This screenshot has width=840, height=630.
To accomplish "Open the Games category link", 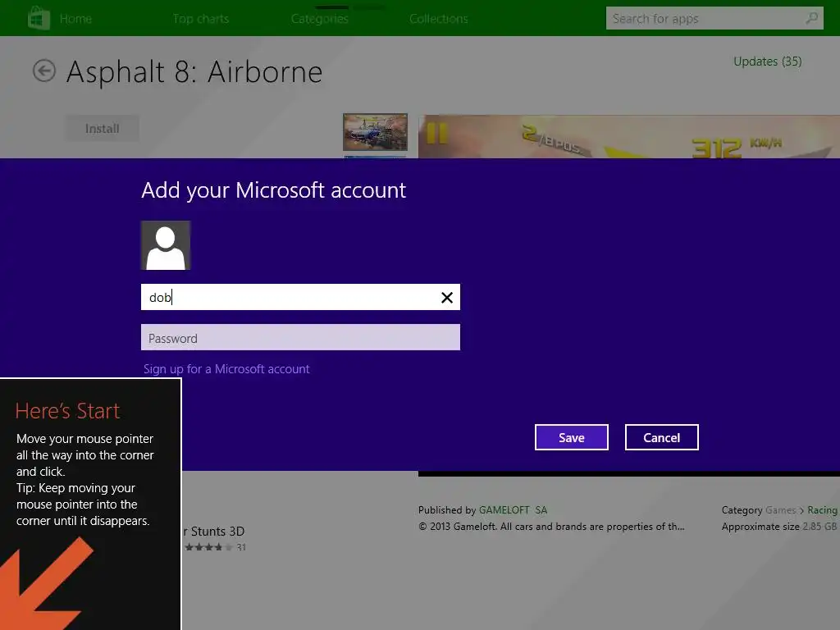I will tap(781, 510).
